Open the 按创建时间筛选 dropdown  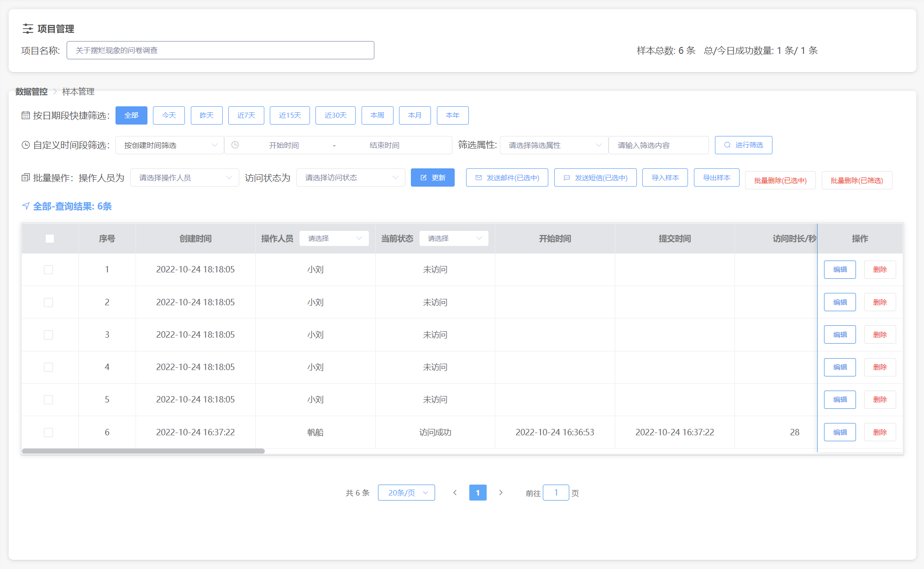coord(169,145)
